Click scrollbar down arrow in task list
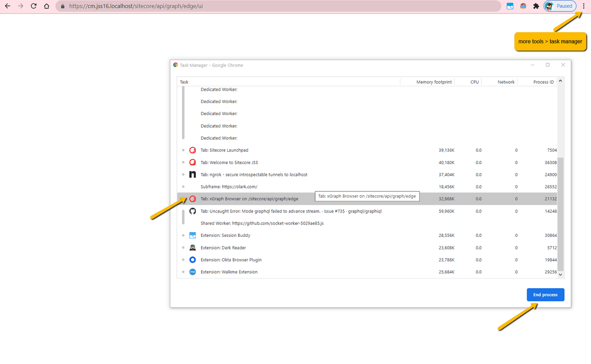This screenshot has height=364, width=591. pyautogui.click(x=560, y=275)
